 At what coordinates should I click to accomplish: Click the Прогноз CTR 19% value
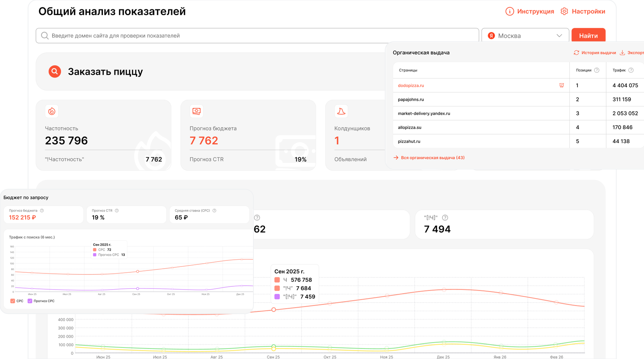[x=301, y=159]
